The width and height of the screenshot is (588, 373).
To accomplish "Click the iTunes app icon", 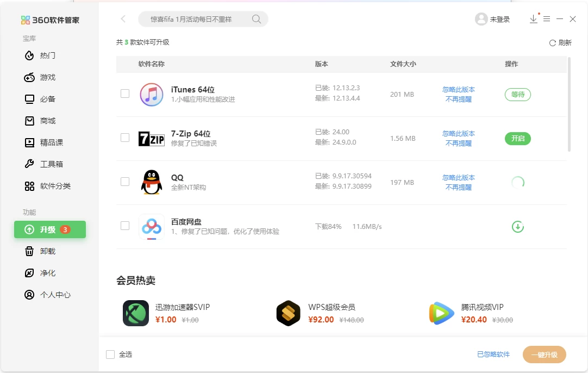I will (152, 95).
